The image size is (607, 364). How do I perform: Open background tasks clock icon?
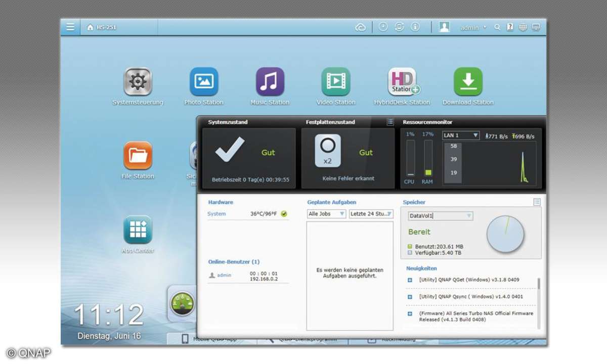383,27
